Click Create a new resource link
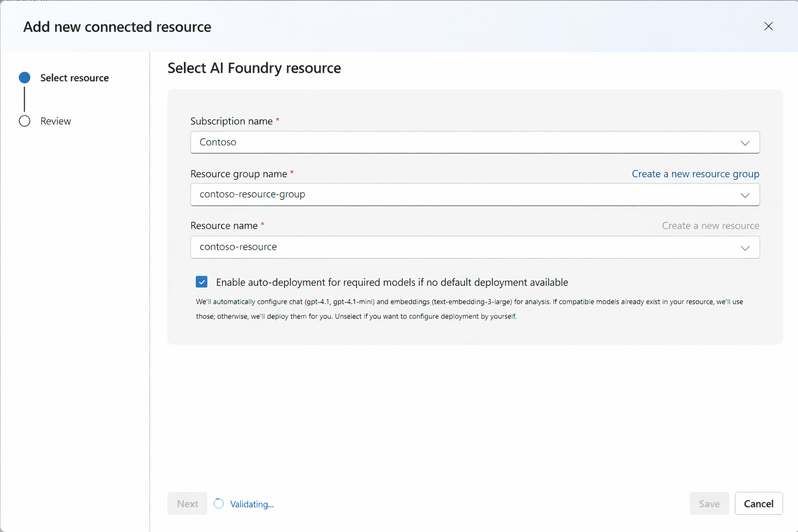The image size is (798, 532). [x=710, y=225]
